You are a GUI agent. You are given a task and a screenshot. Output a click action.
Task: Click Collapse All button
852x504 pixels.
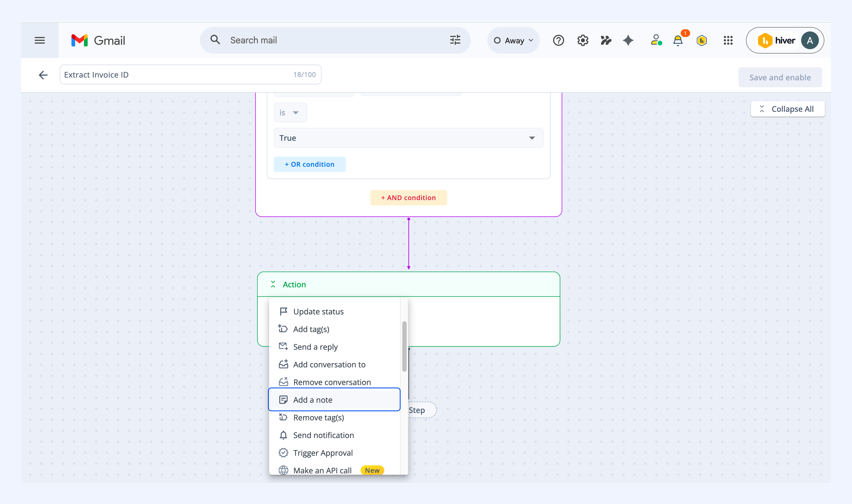point(787,109)
